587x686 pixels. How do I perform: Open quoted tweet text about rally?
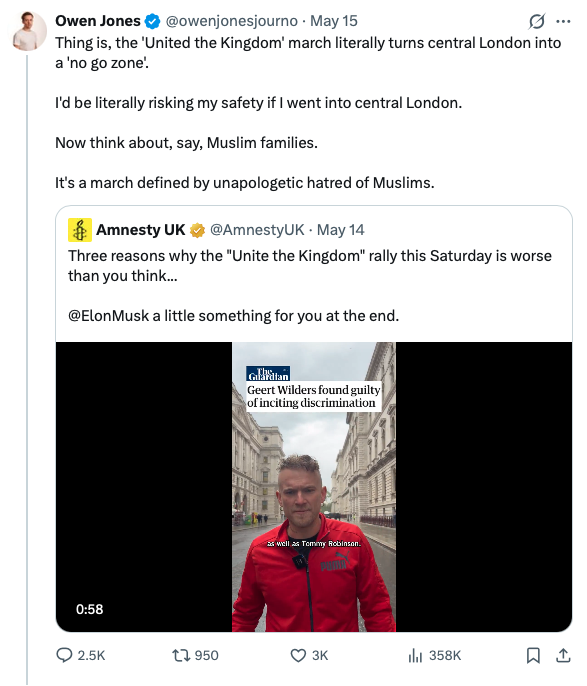pos(310,266)
